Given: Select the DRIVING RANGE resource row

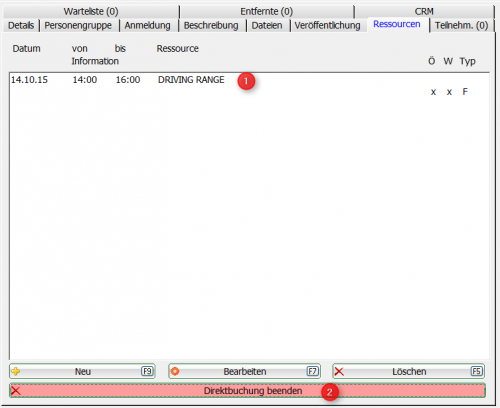Looking at the screenshot, I should coord(249,85).
